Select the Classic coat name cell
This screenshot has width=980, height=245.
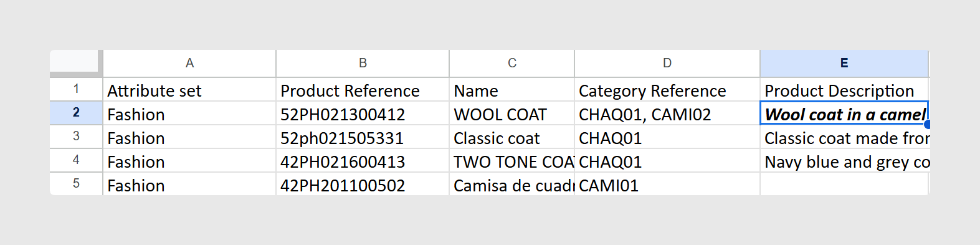point(512,137)
